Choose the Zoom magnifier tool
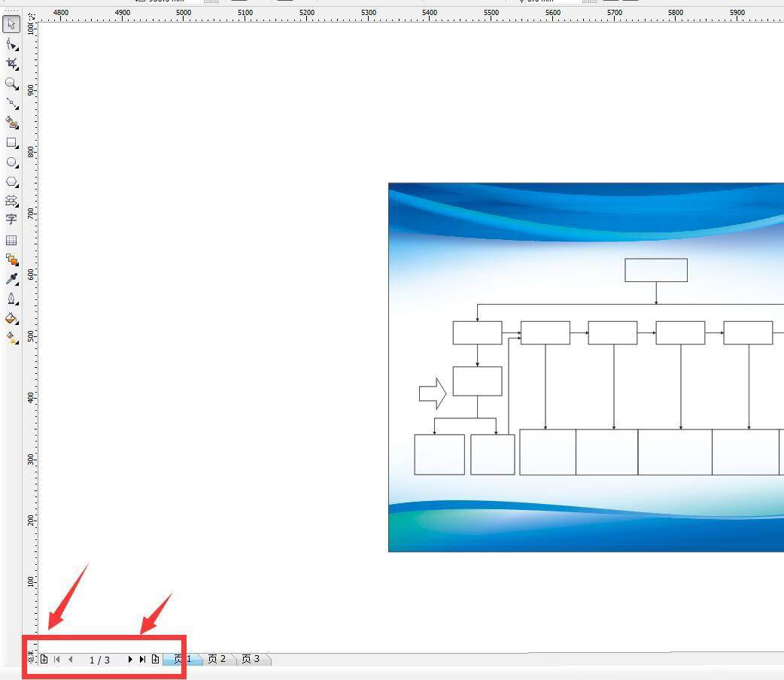The image size is (784, 680). point(11,83)
